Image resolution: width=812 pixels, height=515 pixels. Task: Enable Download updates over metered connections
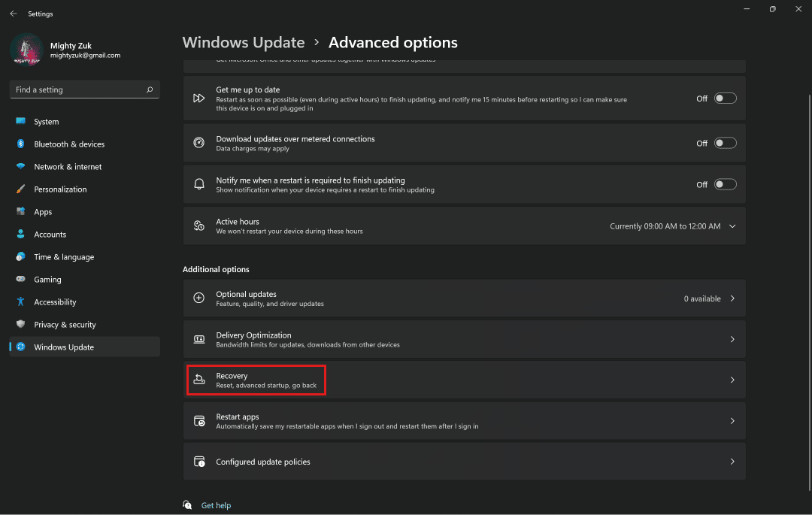coord(725,143)
